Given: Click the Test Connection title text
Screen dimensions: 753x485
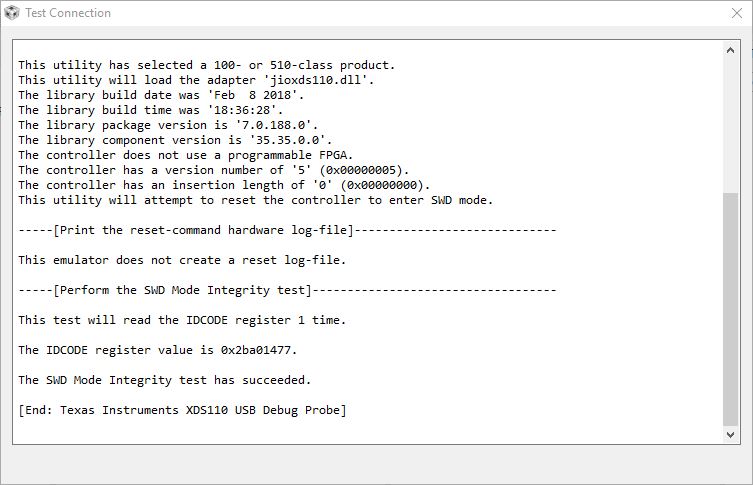Looking at the screenshot, I should [x=68, y=13].
